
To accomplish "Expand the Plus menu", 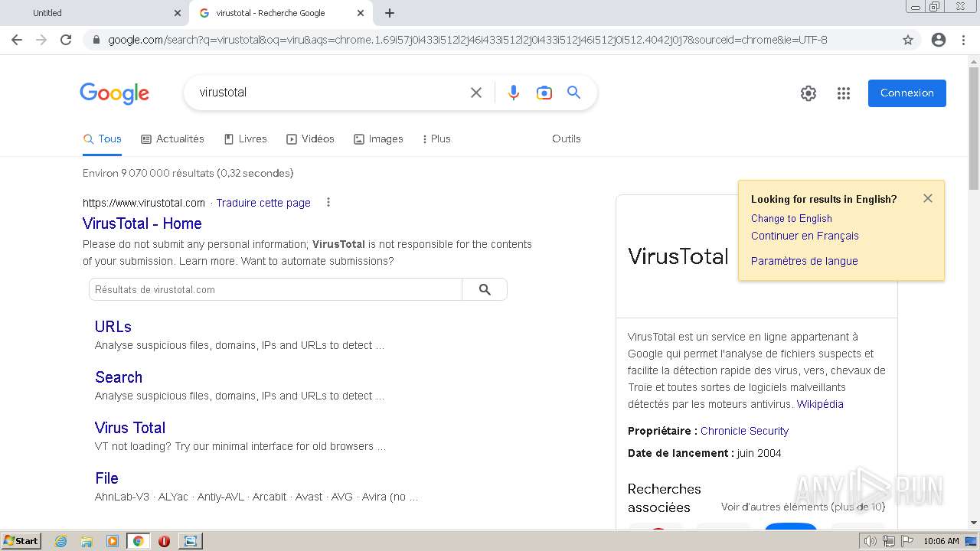I will tap(436, 139).
